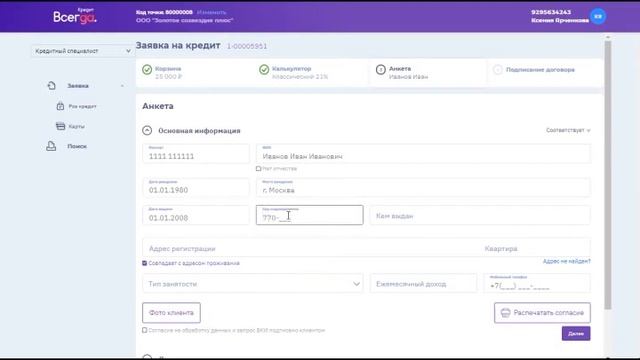Screen dimensions: 640x360
Task: Click the Заявка sidebar icon
Action: (x=51, y=86)
